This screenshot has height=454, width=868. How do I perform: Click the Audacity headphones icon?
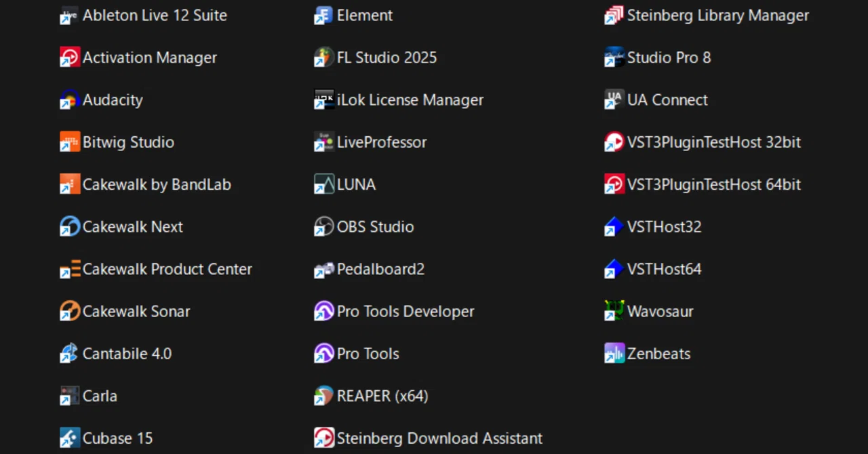(x=70, y=100)
